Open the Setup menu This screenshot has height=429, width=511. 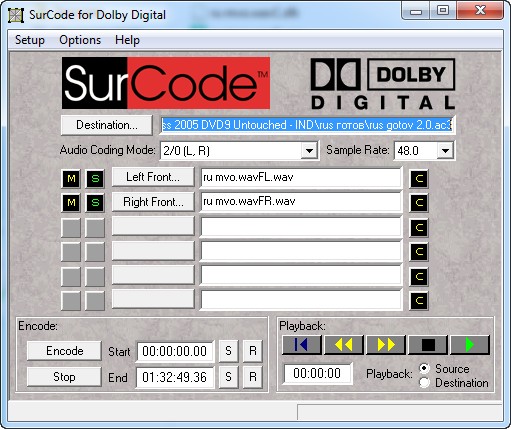pos(30,40)
